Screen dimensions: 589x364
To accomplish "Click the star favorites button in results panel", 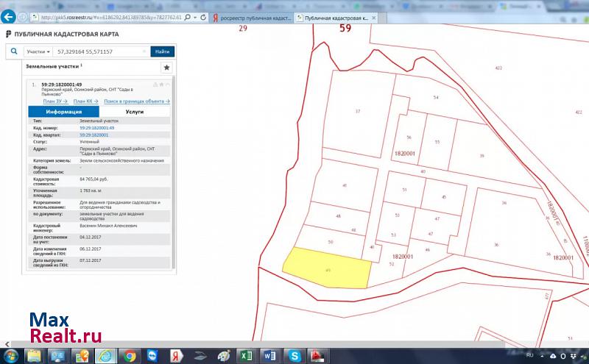I will pyautogui.click(x=166, y=67).
